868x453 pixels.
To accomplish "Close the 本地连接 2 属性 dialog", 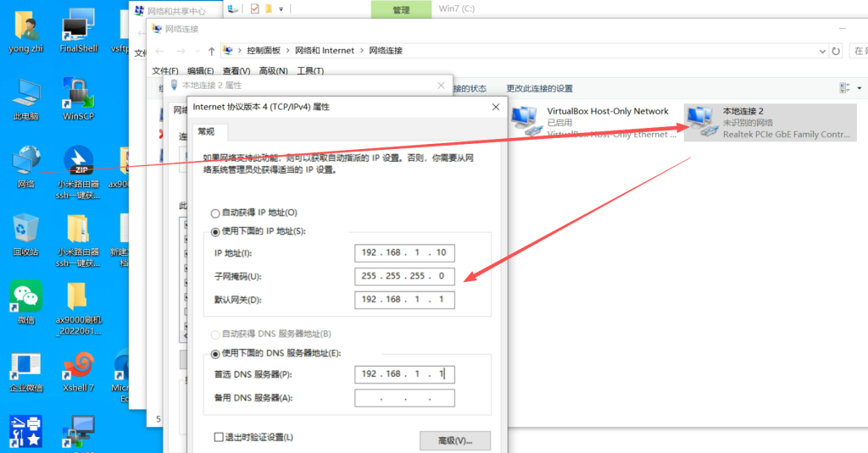I will click(x=441, y=86).
